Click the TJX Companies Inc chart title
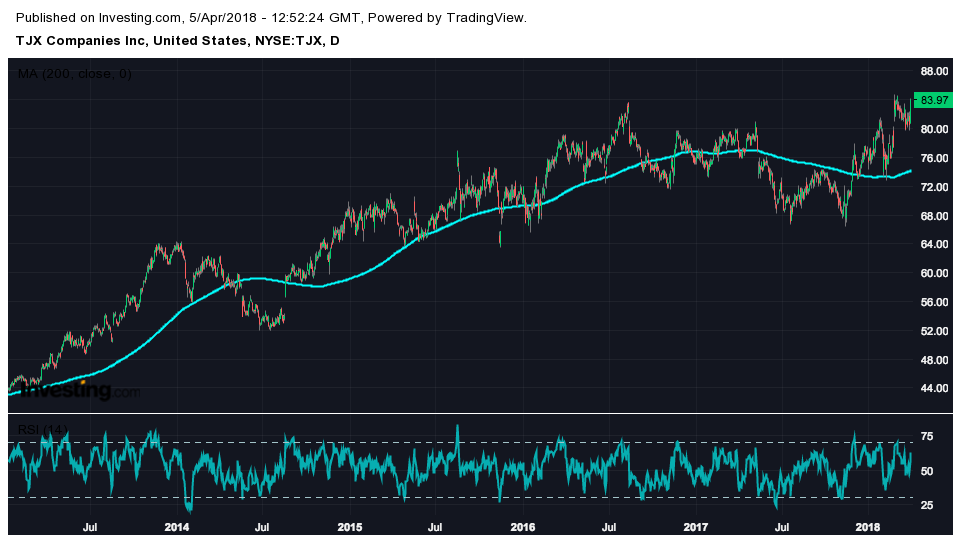The image size is (960, 540). (x=178, y=41)
